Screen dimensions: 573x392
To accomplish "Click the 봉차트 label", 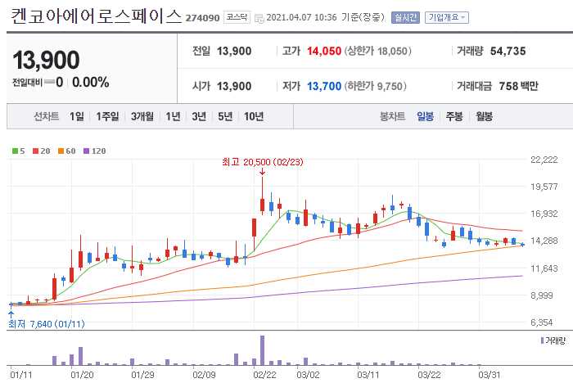I will [392, 116].
